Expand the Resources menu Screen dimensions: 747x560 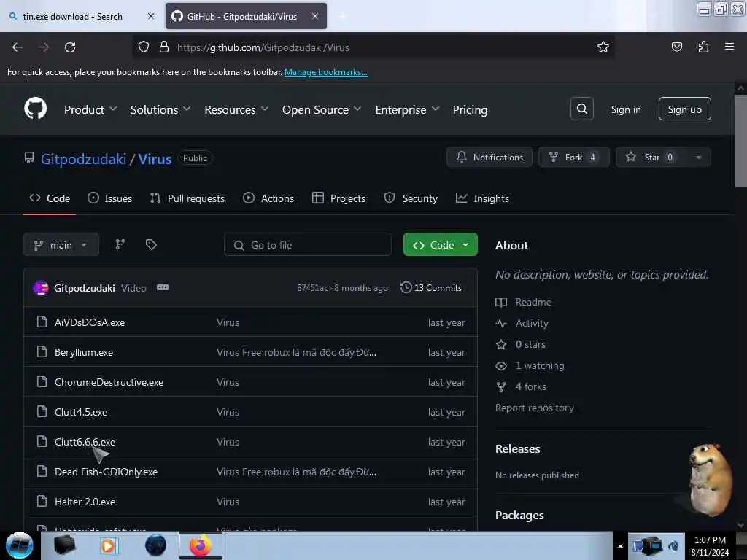pyautogui.click(x=236, y=109)
